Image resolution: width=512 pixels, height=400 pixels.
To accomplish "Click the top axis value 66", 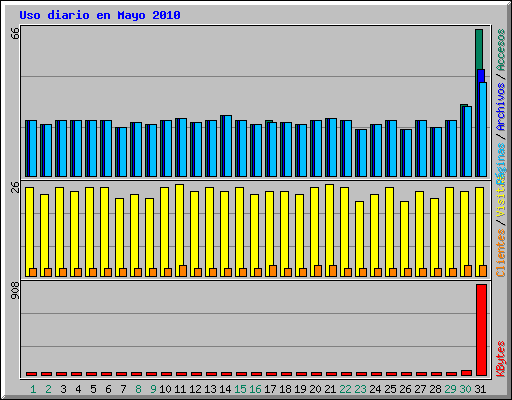I will tap(15, 33).
